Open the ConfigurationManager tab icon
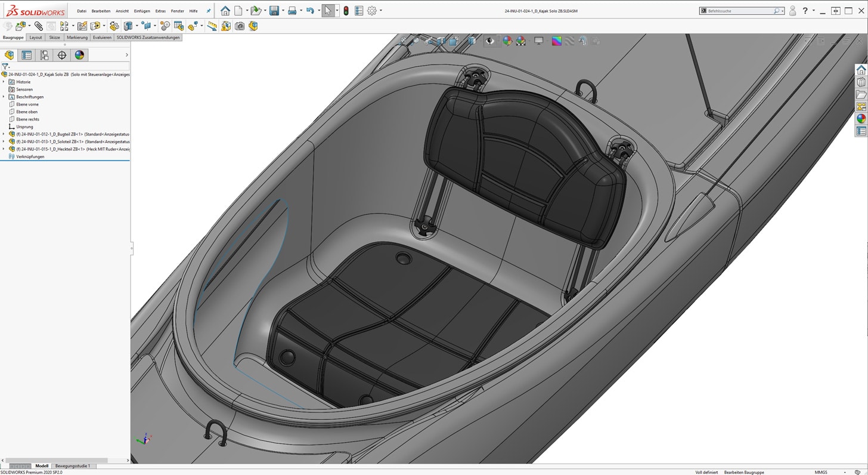 click(x=44, y=55)
